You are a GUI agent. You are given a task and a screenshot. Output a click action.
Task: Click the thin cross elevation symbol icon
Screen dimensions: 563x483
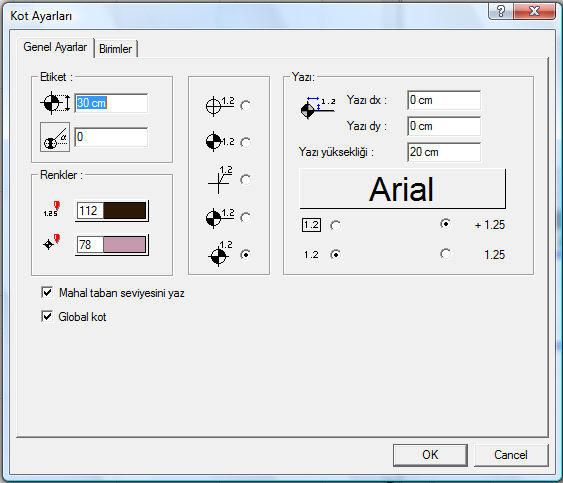(x=220, y=180)
